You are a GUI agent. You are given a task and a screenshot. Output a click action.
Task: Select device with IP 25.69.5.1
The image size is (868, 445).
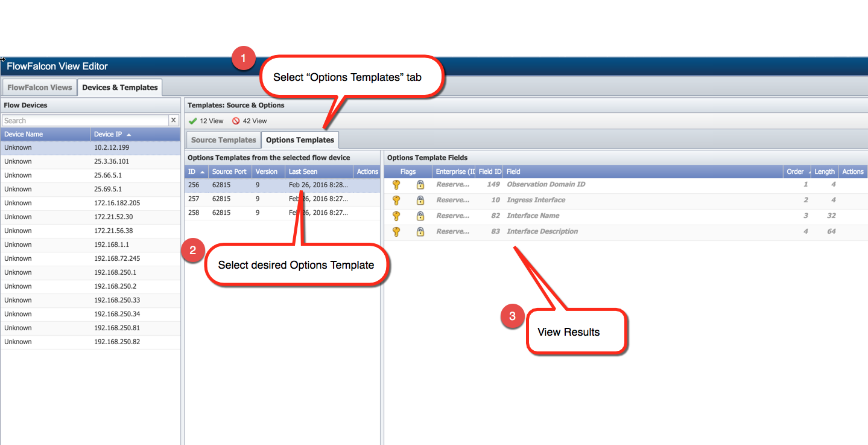90,189
